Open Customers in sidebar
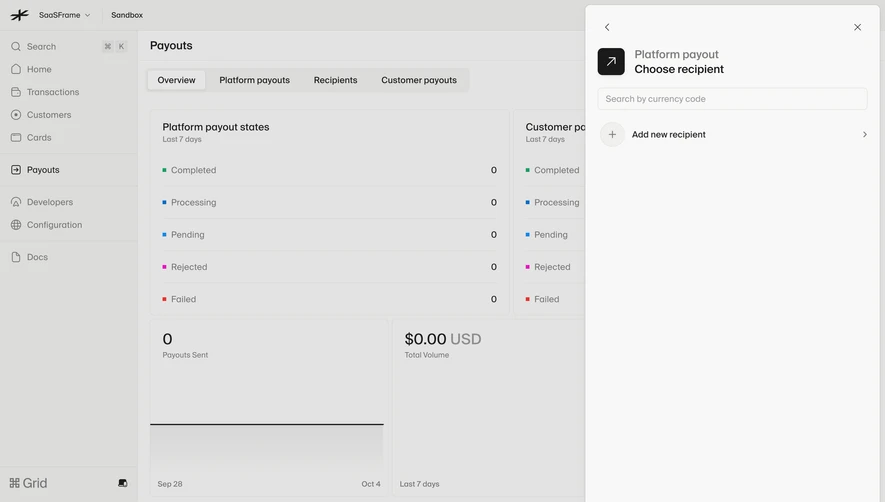Image resolution: width=885 pixels, height=502 pixels. click(x=49, y=115)
